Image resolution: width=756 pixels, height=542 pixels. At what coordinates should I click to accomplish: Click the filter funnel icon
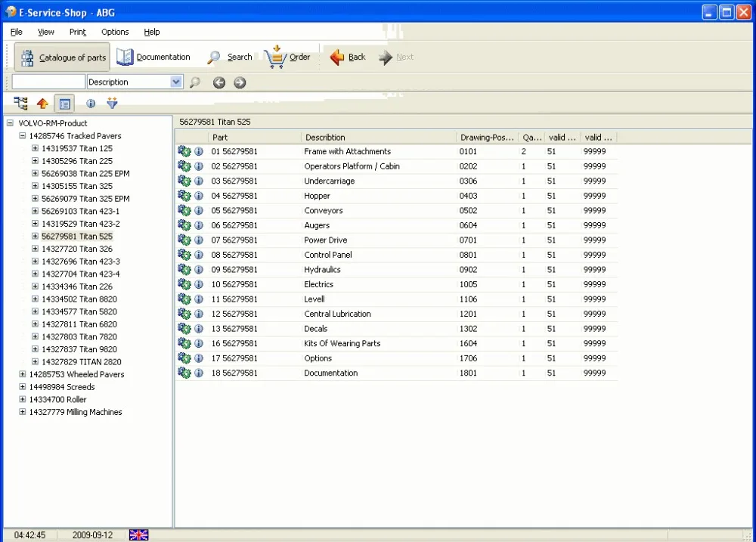[x=113, y=103]
